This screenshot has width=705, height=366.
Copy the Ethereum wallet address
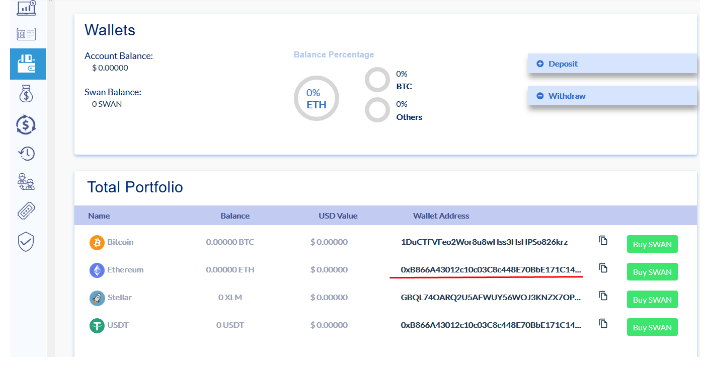[603, 268]
